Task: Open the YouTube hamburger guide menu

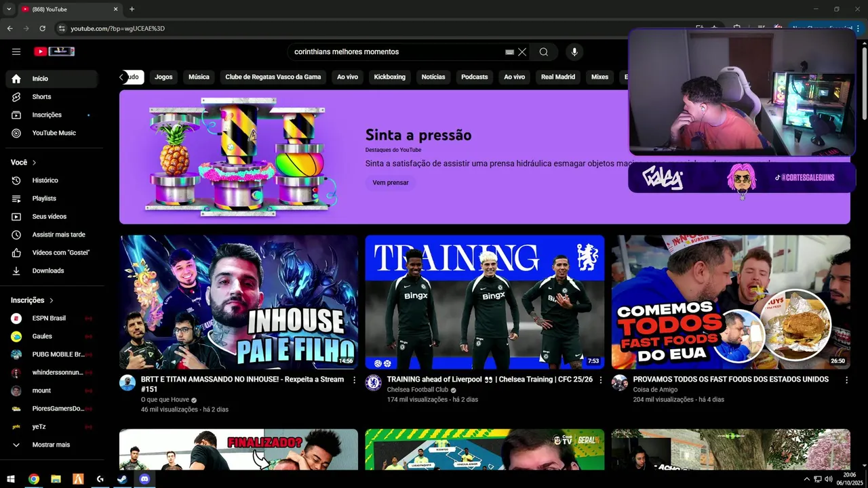Action: 16,52
